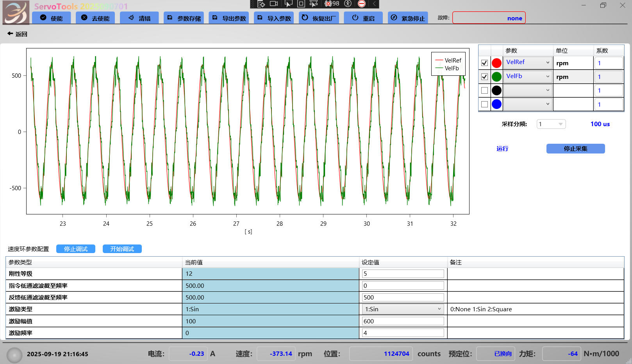
Task: Click the 清错 clear error button
Action: pos(139,18)
